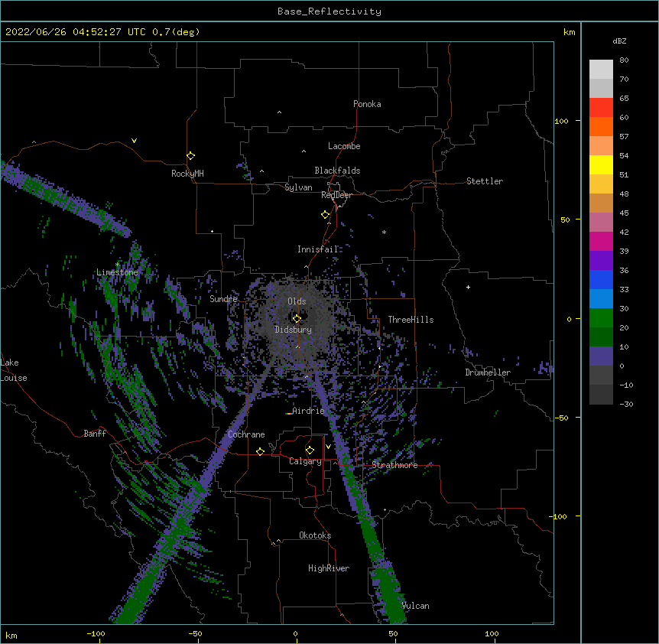Click the ThreeHills city label
Image resolution: width=659 pixels, height=644 pixels.
tap(411, 320)
